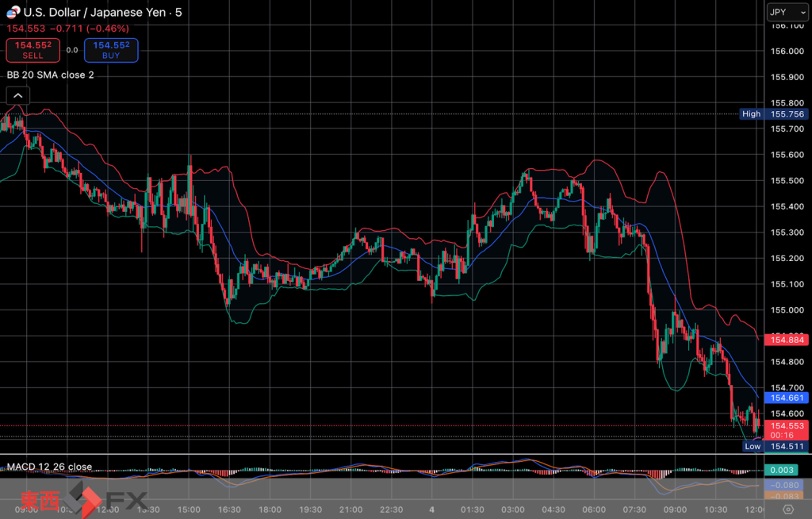812x519 pixels.
Task: Click the 03:00 label on time axis
Action: click(513, 509)
